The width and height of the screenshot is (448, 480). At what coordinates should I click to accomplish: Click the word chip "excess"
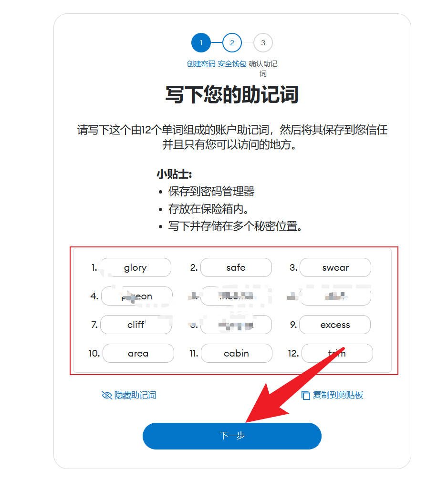click(335, 325)
